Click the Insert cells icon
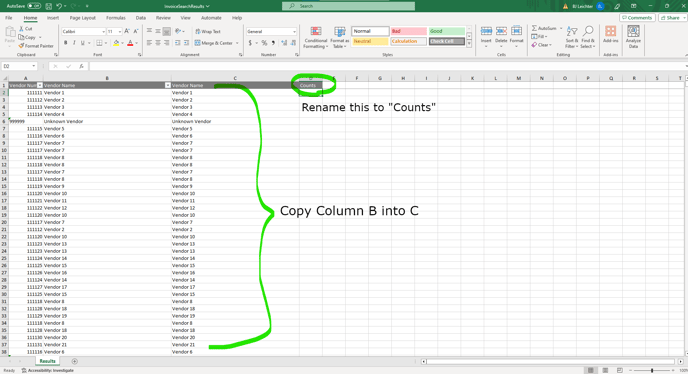688x374 pixels. coord(486,37)
